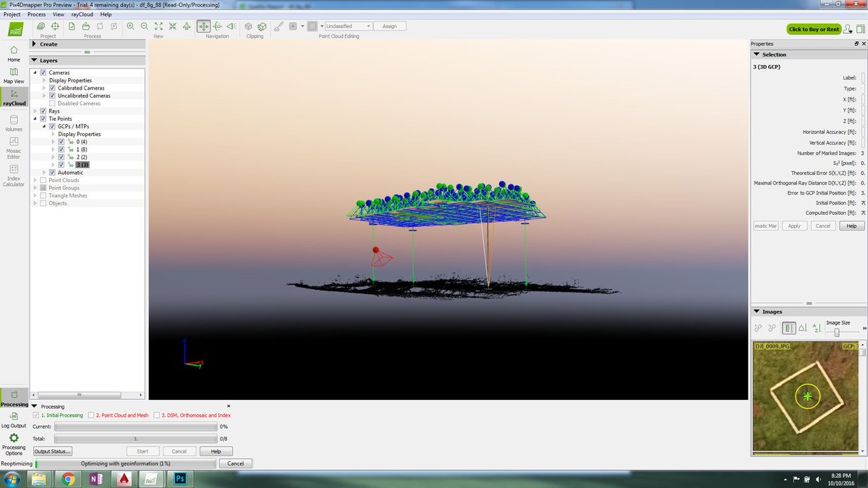Image resolution: width=868 pixels, height=488 pixels.
Task: Collapse the Images section
Action: pyautogui.click(x=757, y=312)
